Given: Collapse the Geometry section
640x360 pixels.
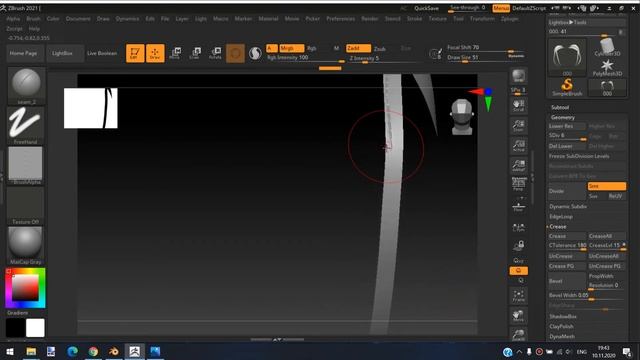Looking at the screenshot, I should (x=563, y=117).
